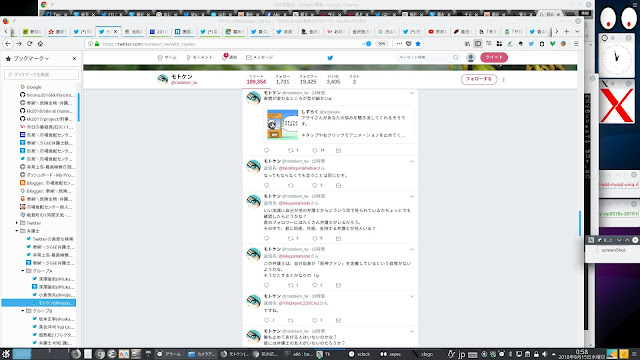
Task: Open the desktop start menu icon
Action: [x=6, y=354]
